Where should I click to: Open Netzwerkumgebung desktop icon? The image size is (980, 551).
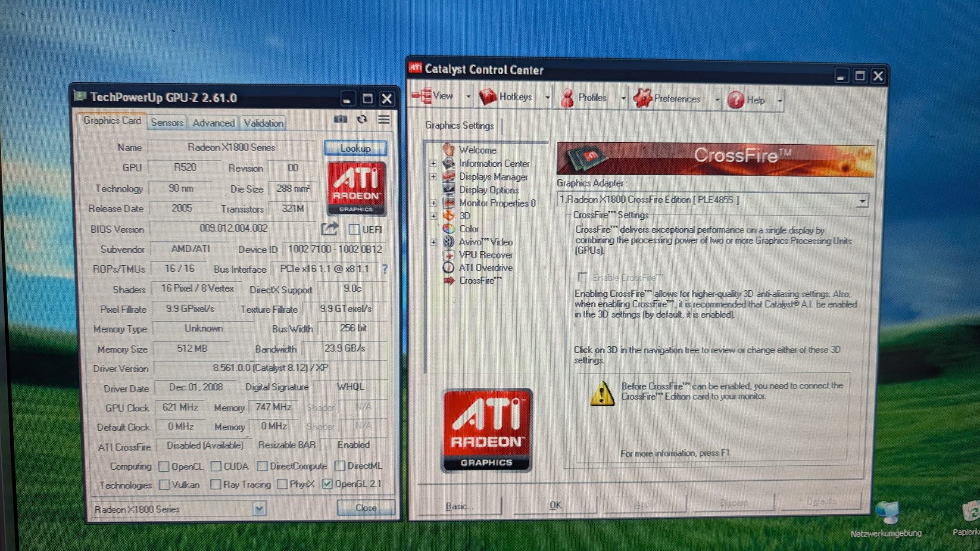[x=887, y=513]
